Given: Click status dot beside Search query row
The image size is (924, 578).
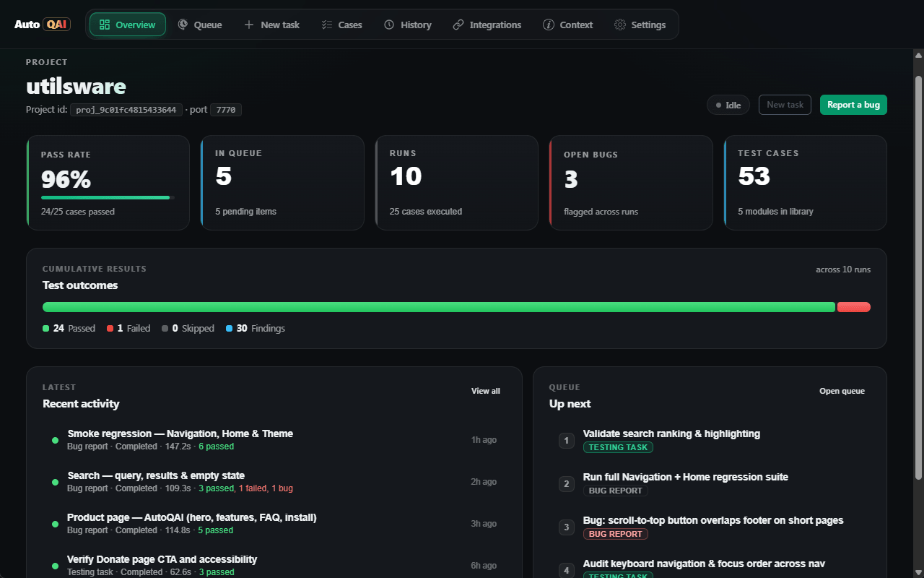Looking at the screenshot, I should click(55, 482).
